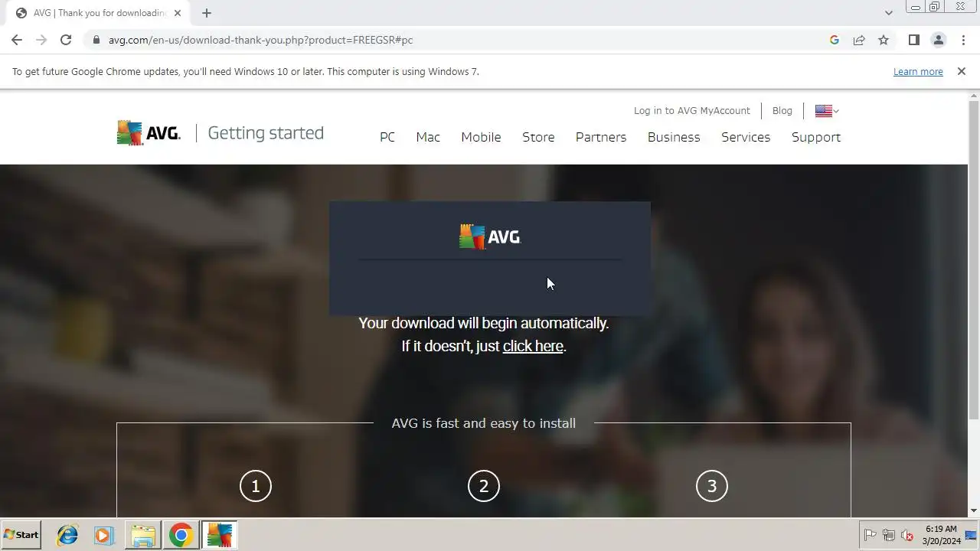Open the PC menu
The height and width of the screenshot is (551, 980).
(387, 137)
